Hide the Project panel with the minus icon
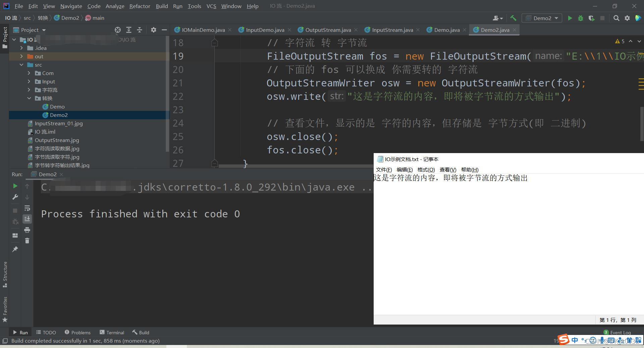Screen dimensions: 644x348 (164, 30)
